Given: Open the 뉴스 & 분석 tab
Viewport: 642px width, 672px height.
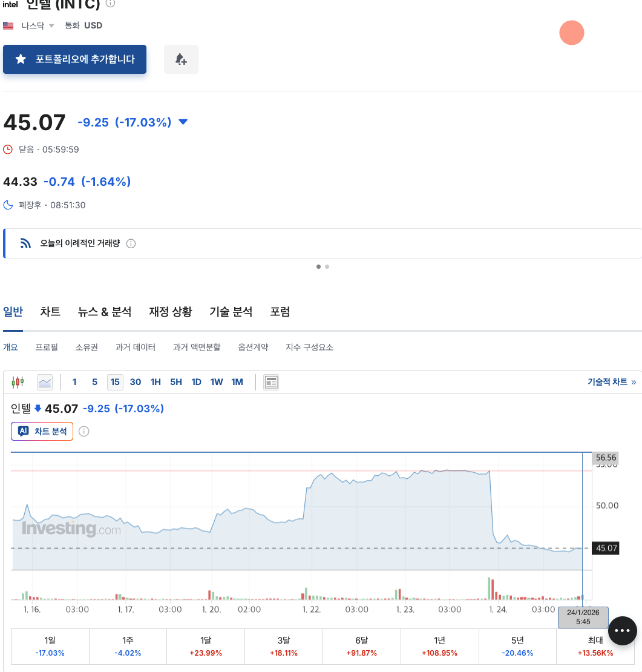Looking at the screenshot, I should tap(105, 312).
